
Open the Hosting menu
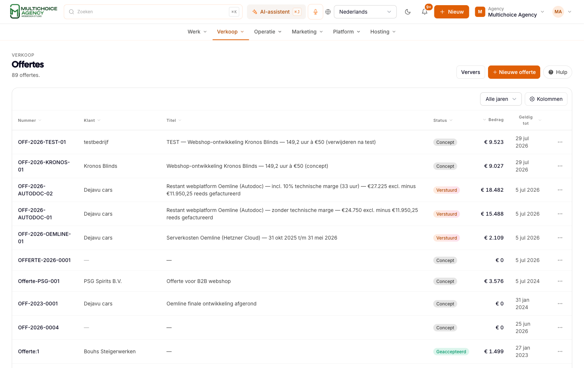tap(383, 32)
